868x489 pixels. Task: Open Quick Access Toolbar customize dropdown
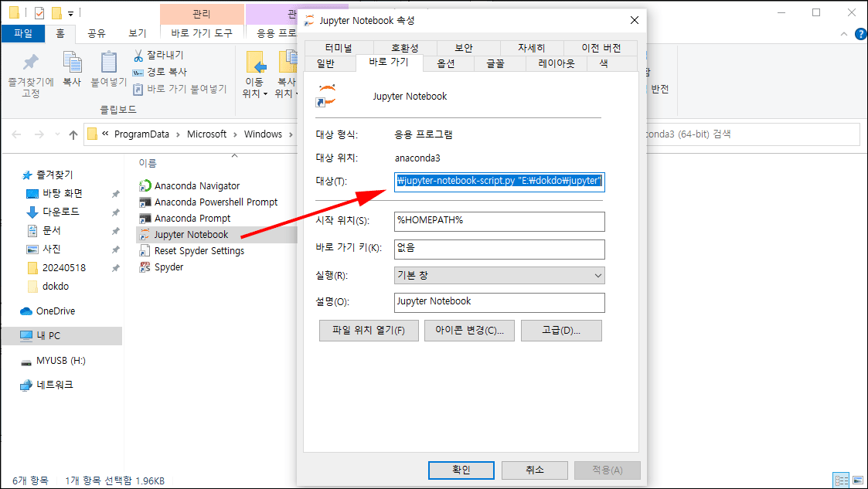pos(71,13)
